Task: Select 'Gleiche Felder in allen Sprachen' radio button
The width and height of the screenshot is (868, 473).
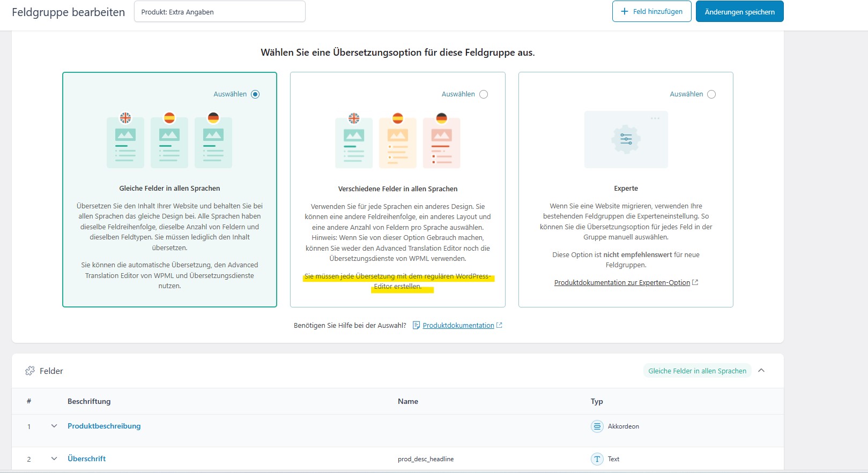Action: (x=255, y=94)
